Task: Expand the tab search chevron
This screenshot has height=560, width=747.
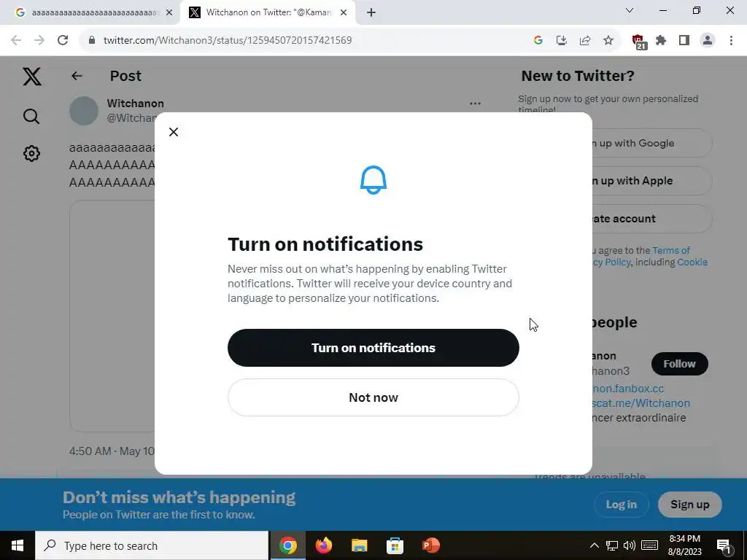Action: click(x=630, y=10)
